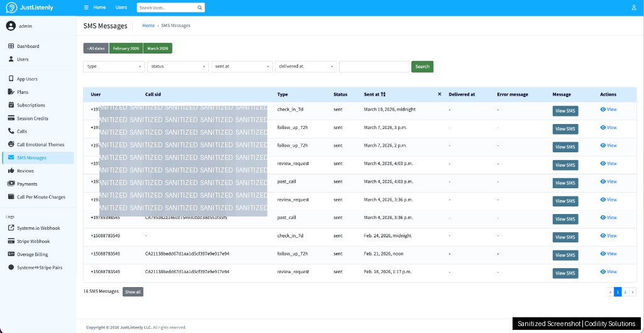Click the User column header
The image size is (644, 333).
pos(96,94)
